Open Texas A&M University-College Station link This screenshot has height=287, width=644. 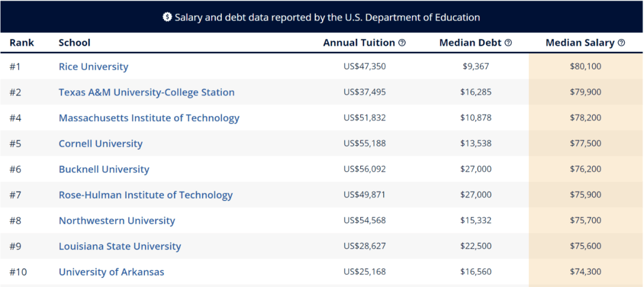tap(147, 92)
